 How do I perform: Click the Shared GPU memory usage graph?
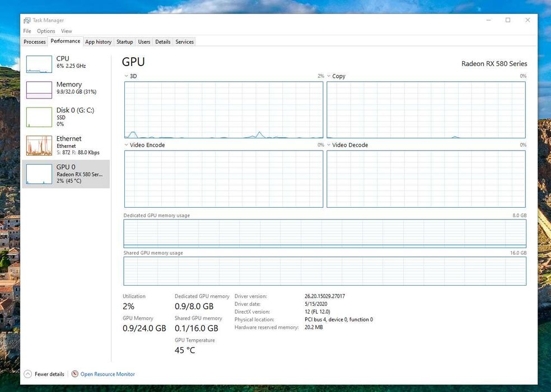click(x=325, y=271)
